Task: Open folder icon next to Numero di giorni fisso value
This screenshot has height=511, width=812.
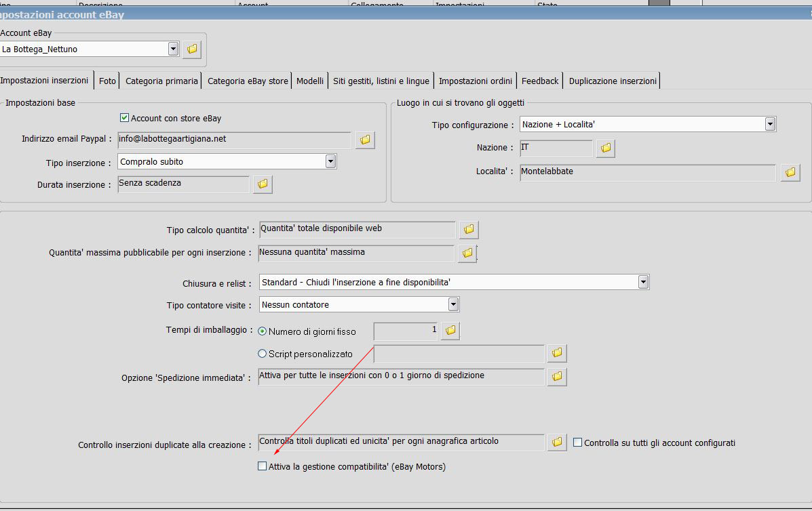Action: tap(450, 331)
